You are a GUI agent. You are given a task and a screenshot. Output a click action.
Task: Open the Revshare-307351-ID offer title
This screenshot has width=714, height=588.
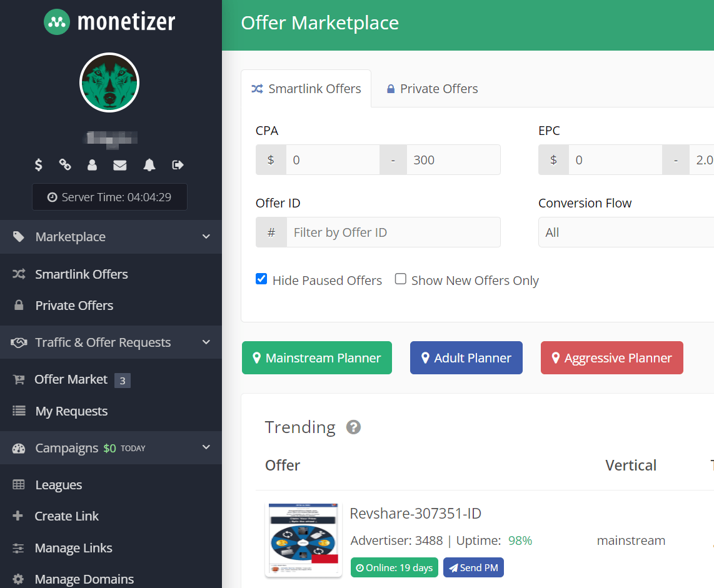[x=415, y=514]
